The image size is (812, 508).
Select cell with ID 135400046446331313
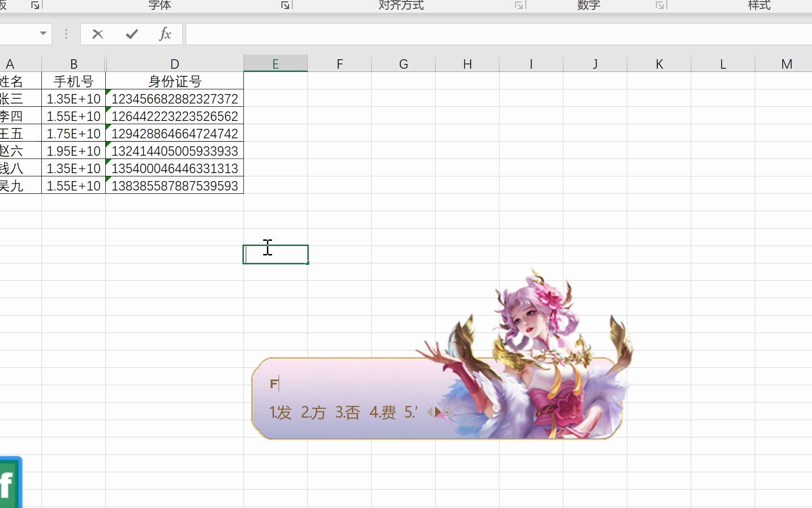point(175,168)
